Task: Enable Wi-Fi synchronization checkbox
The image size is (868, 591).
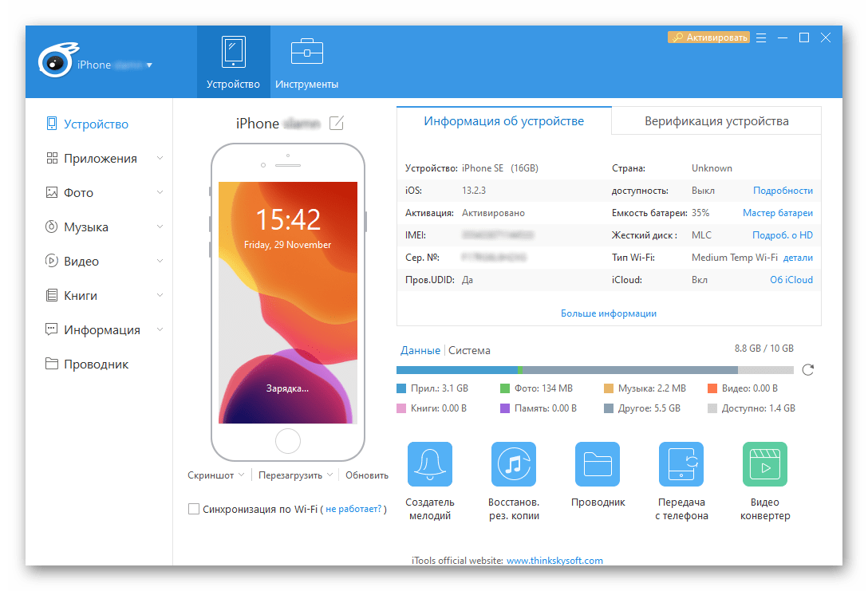Action: pos(194,509)
